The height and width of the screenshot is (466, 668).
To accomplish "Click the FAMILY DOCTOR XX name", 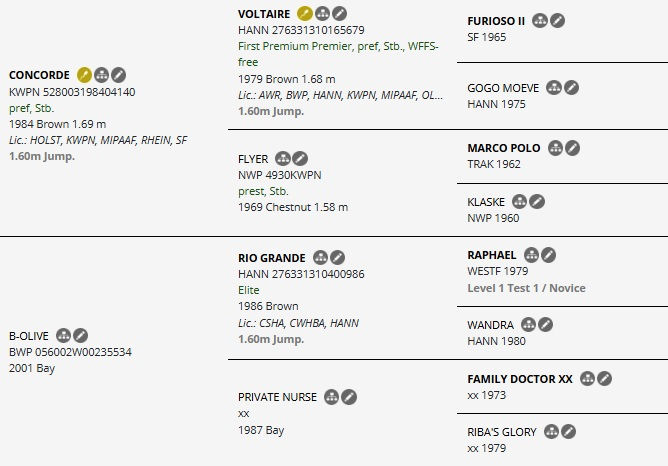I will pos(520,379).
